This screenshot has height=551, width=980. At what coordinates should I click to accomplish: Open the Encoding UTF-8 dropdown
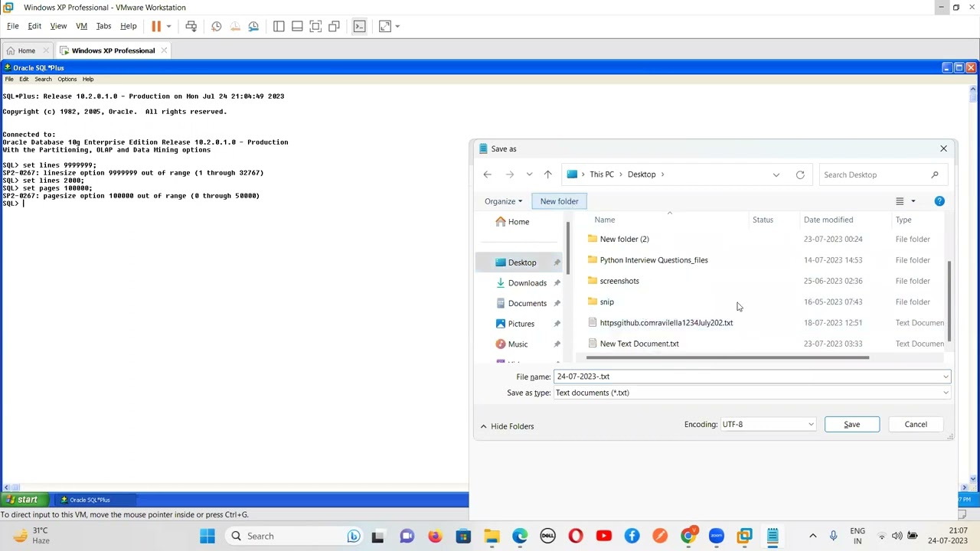[x=767, y=425]
